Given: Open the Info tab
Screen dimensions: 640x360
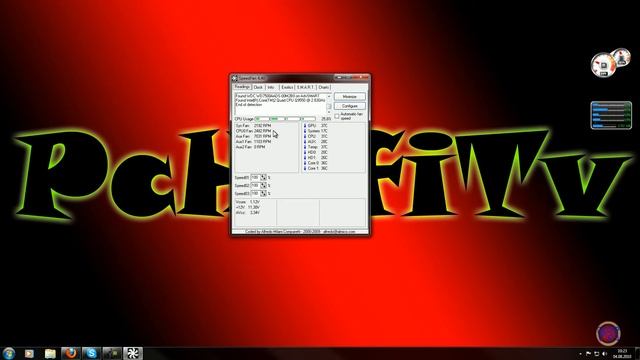Looking at the screenshot, I should point(271,87).
